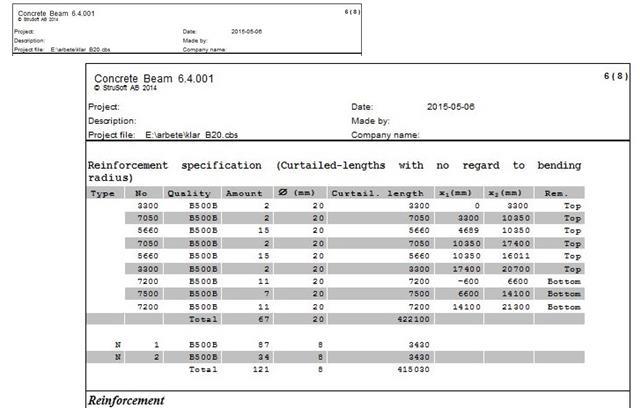The width and height of the screenshot is (640, 408).
Task: Click the stirrup total amount '121'
Action: 261,370
